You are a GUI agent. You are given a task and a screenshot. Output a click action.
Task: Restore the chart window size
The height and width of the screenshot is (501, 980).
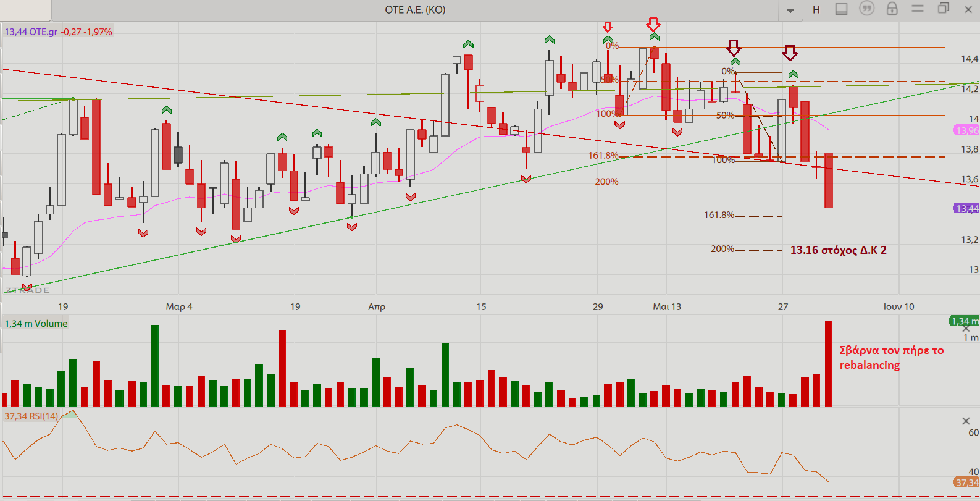click(x=943, y=9)
